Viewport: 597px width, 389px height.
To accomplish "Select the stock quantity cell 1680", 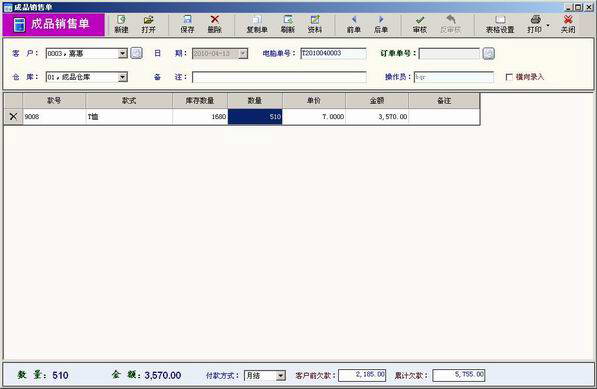I will coord(200,116).
